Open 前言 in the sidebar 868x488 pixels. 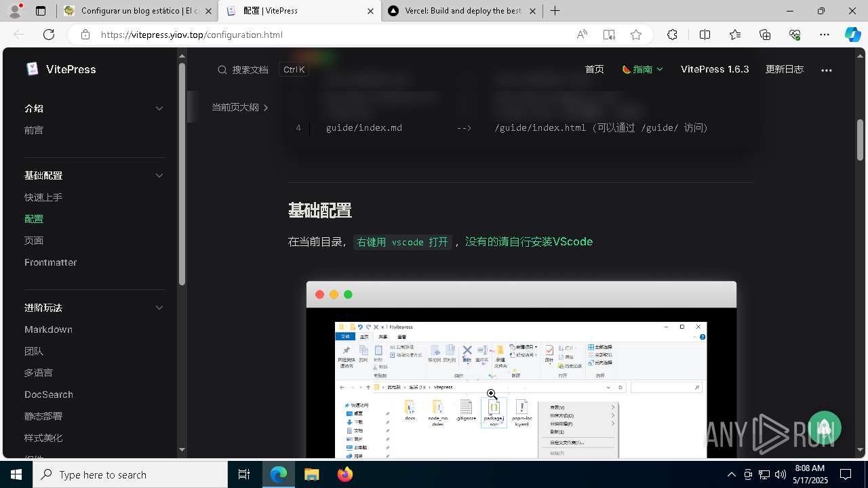pyautogui.click(x=34, y=130)
